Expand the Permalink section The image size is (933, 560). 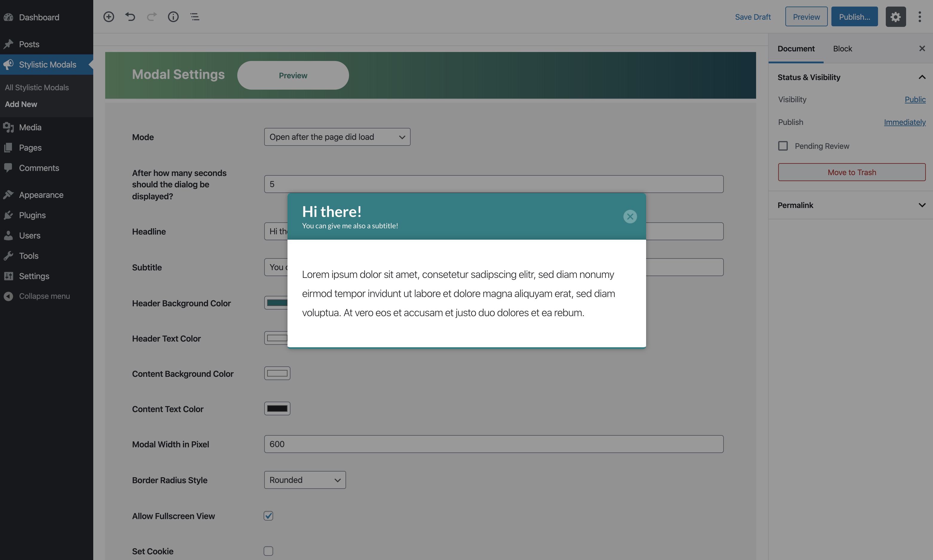click(x=851, y=205)
